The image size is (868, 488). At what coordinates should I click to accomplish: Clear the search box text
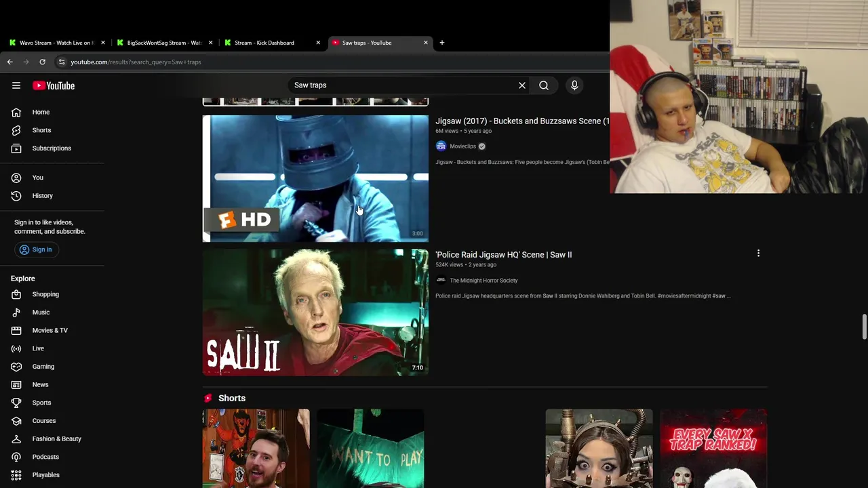coord(522,85)
